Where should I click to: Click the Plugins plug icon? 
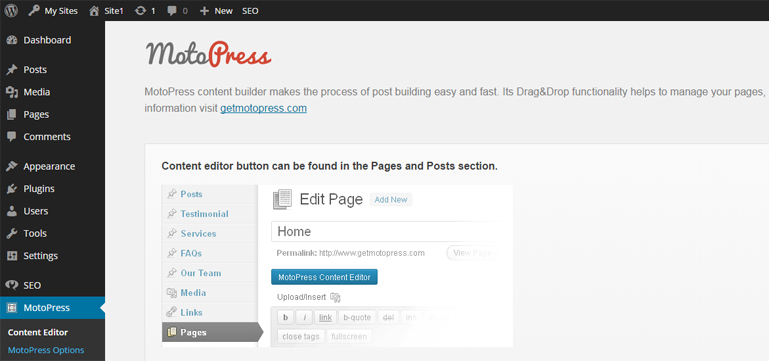[x=12, y=189]
